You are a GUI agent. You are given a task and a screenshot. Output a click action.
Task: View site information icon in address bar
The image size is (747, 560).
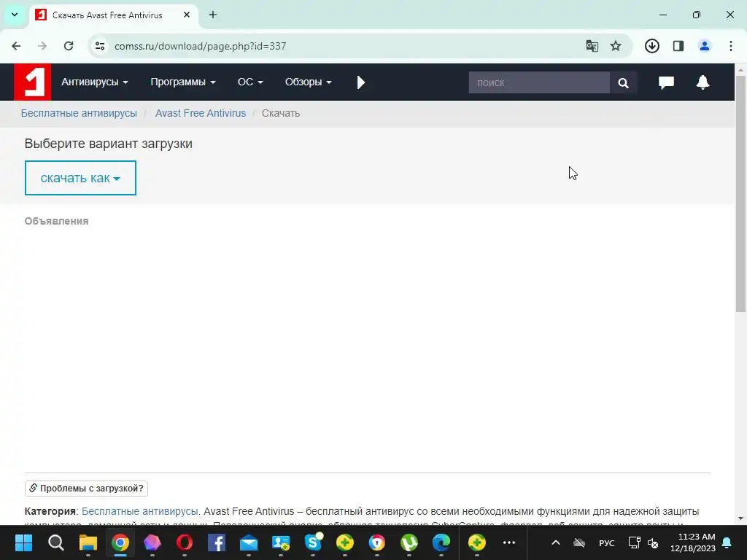pos(100,46)
